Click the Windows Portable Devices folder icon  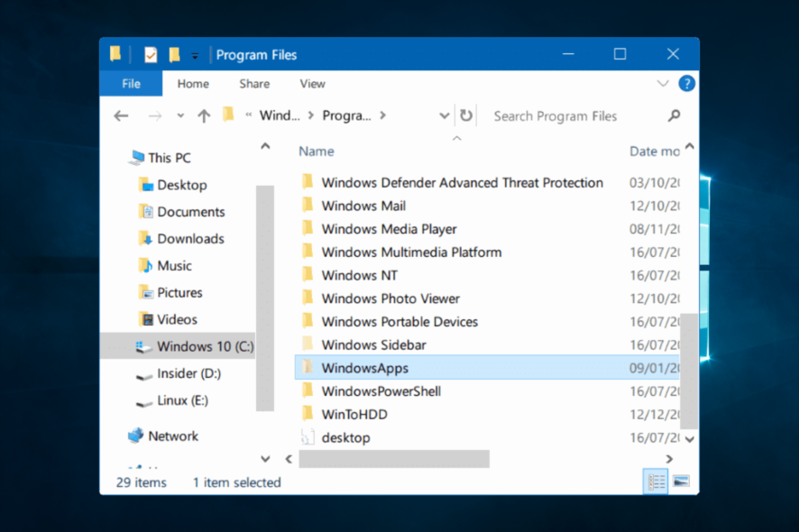coord(308,320)
